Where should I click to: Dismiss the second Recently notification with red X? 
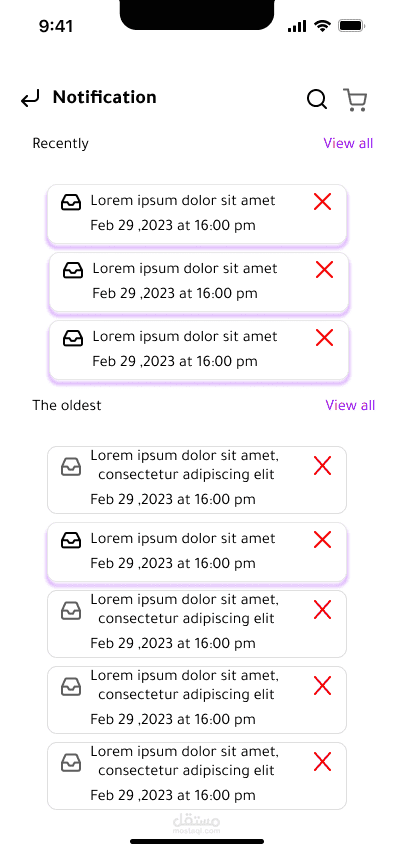325,270
